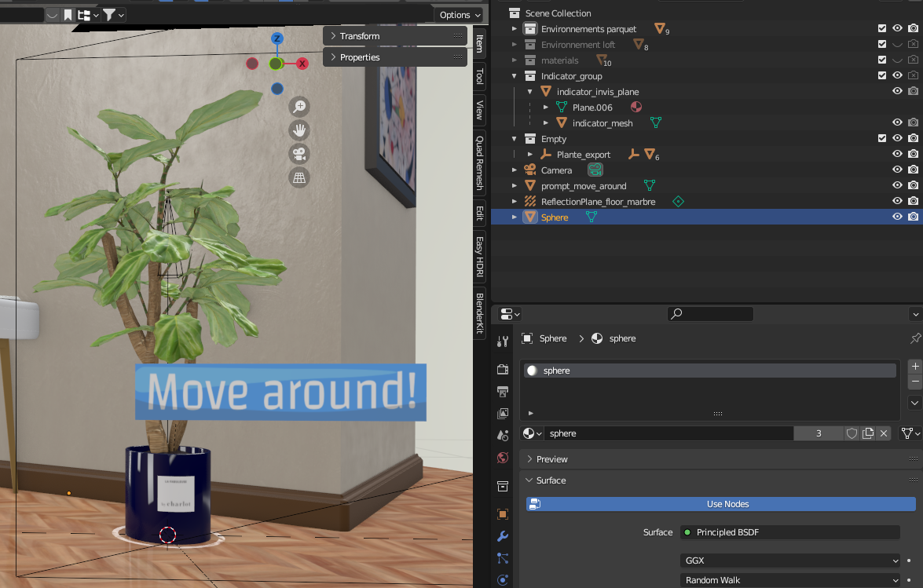
Task: Open the BlenderKit sidebar tab
Action: pyautogui.click(x=480, y=313)
